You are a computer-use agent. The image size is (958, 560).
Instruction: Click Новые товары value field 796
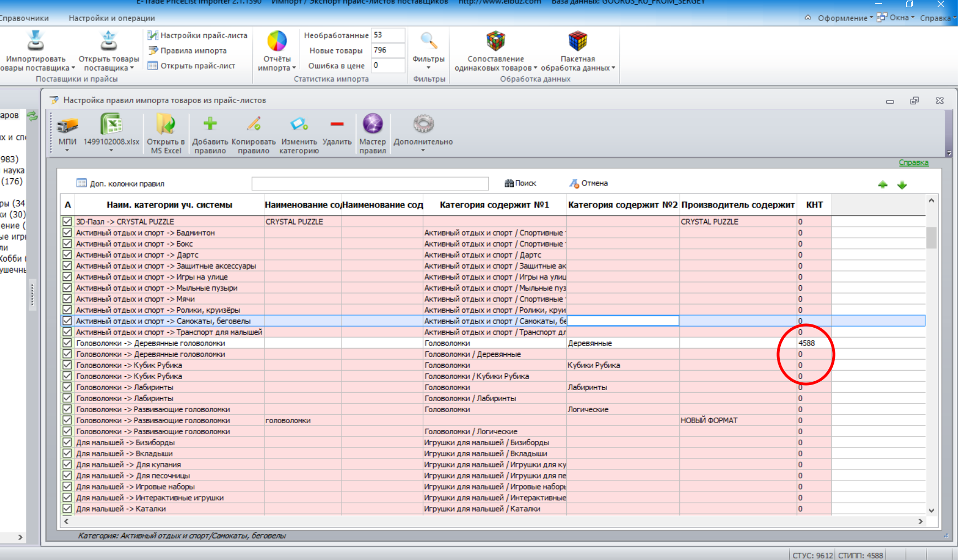click(388, 50)
